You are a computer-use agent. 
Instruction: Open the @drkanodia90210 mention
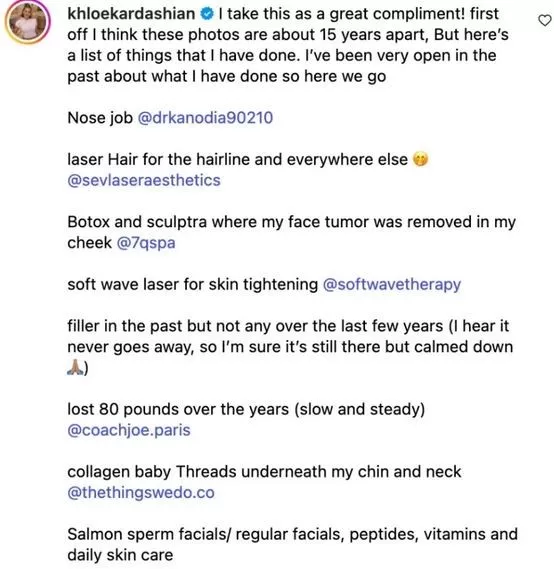click(205, 118)
